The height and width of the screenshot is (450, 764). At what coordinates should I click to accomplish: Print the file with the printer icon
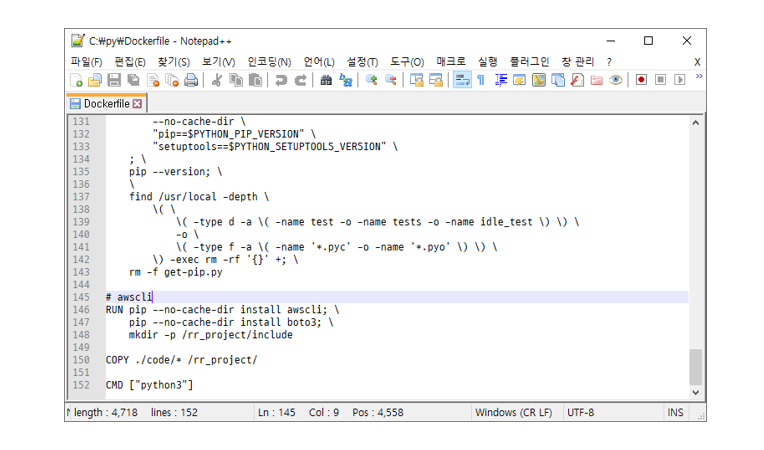(191, 80)
